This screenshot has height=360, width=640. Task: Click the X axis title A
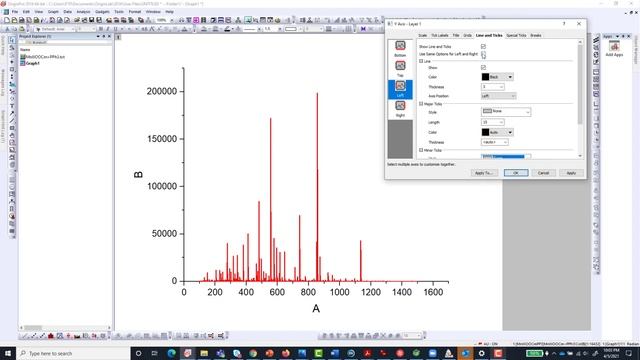[316, 309]
